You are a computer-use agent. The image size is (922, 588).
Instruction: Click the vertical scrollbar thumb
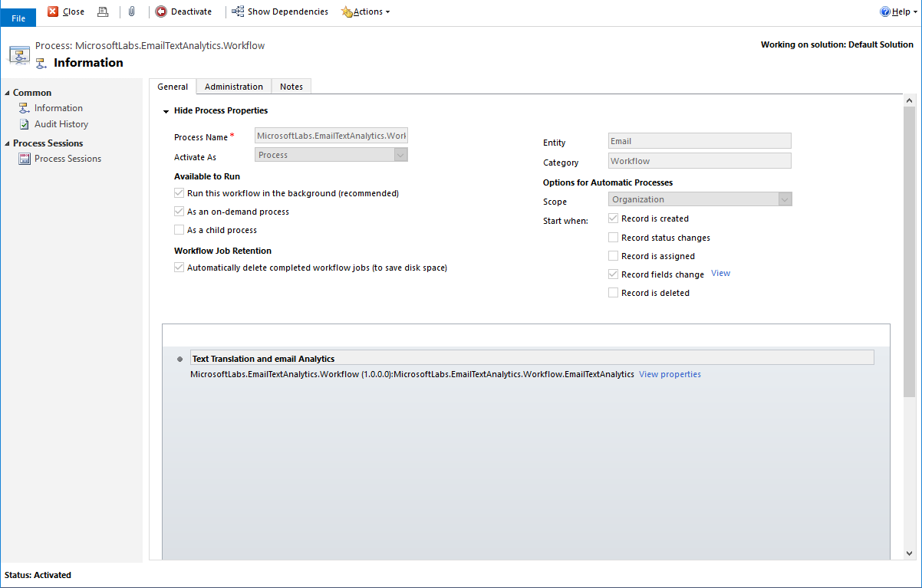tap(910, 251)
